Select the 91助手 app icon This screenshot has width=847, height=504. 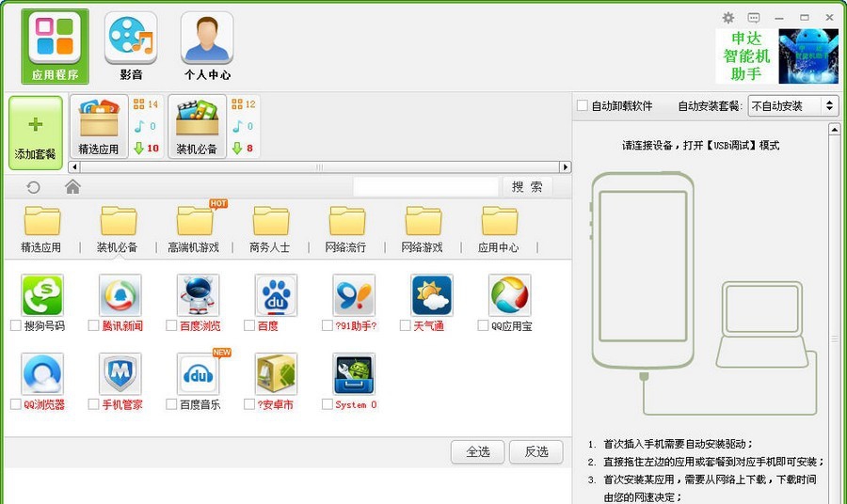(354, 295)
